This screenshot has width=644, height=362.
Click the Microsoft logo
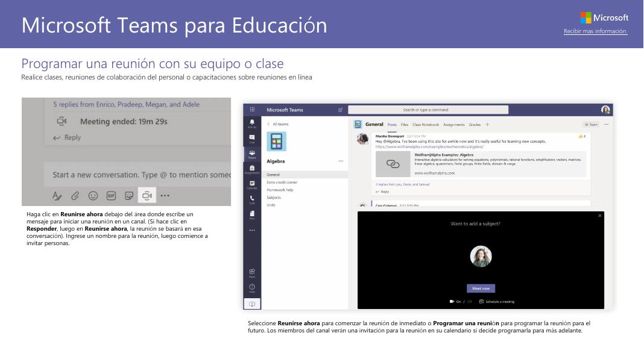pyautogui.click(x=604, y=17)
